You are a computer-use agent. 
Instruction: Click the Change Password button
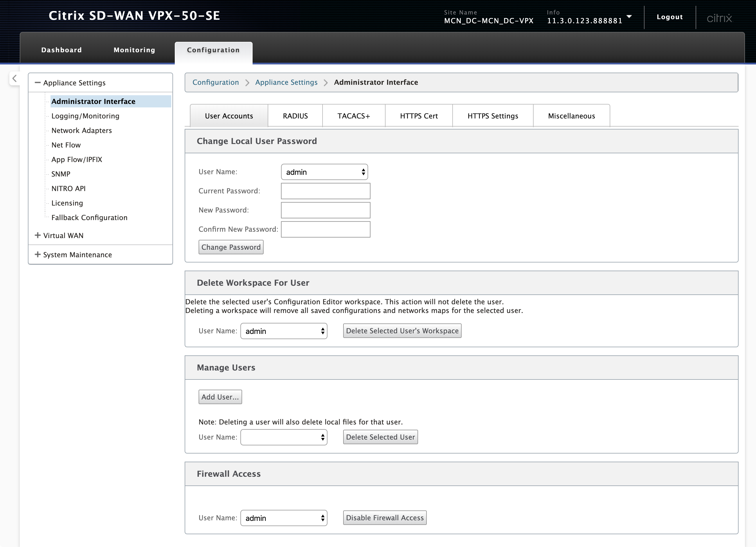(231, 247)
